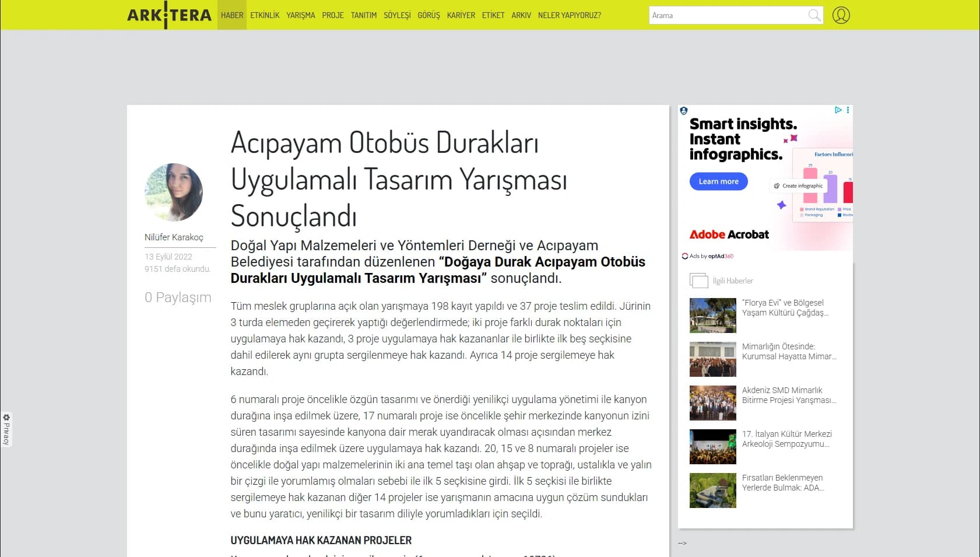
Task: Open the HABER menu item
Action: click(x=232, y=15)
